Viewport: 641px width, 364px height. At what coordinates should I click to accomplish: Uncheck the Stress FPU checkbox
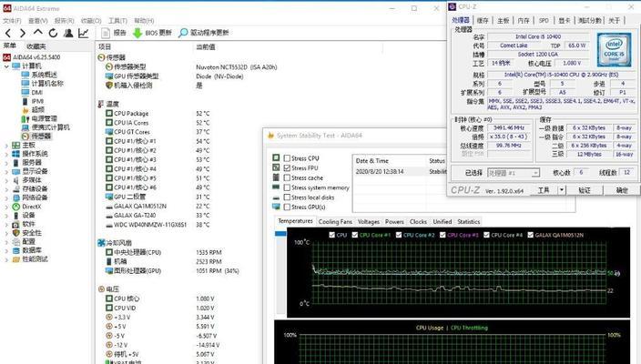(x=287, y=168)
